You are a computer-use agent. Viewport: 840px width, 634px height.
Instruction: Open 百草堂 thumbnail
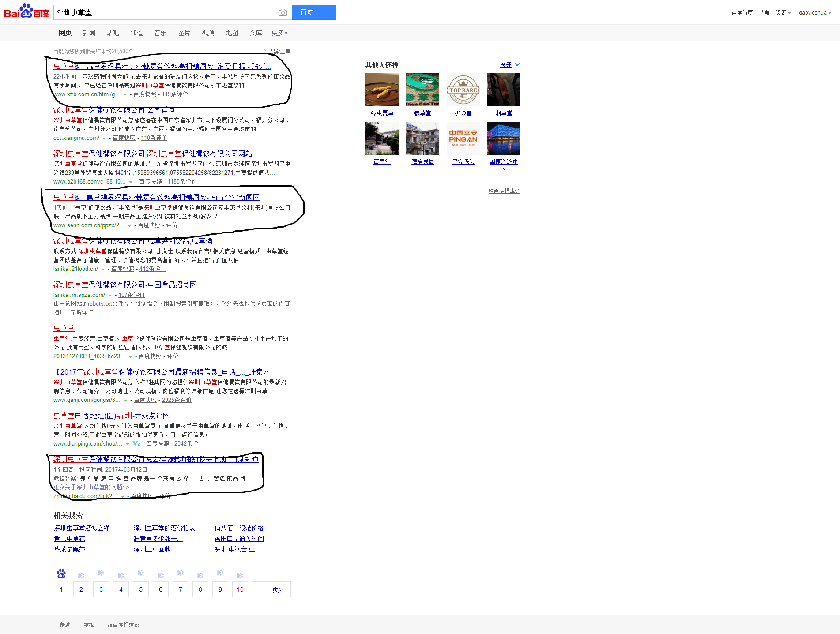click(x=382, y=139)
